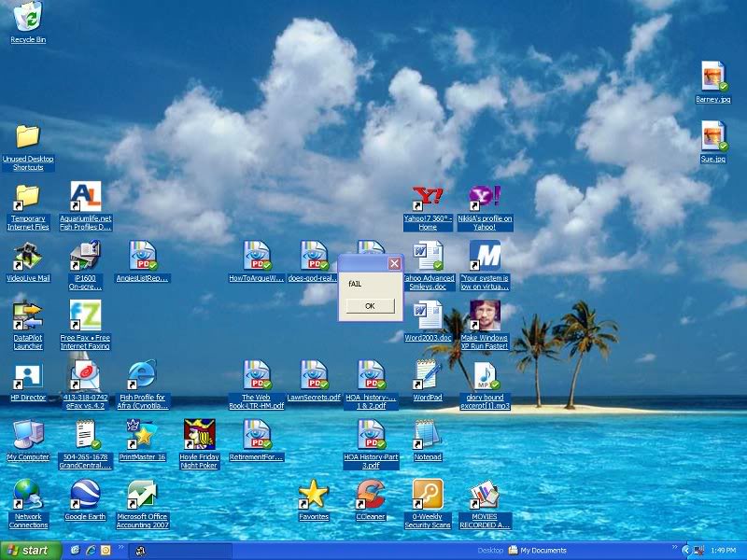Select the Notepad desktop shortcut
Screen dimensions: 747x560
tap(428, 435)
